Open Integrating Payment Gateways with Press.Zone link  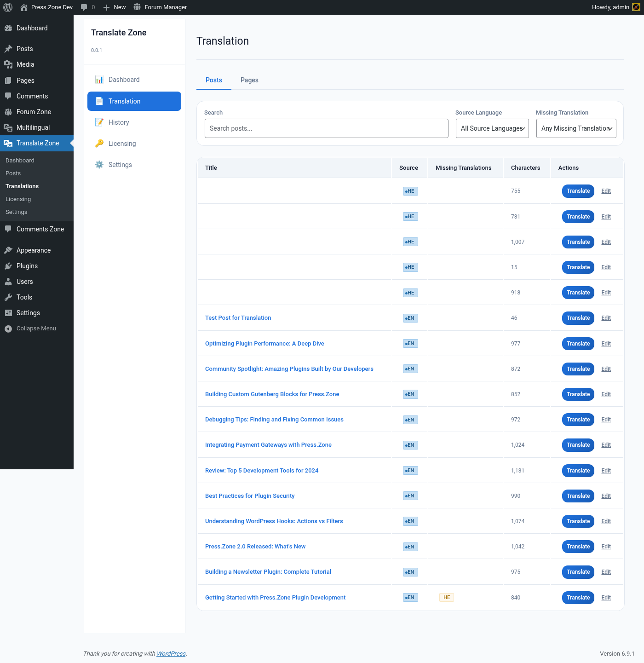[268, 445]
